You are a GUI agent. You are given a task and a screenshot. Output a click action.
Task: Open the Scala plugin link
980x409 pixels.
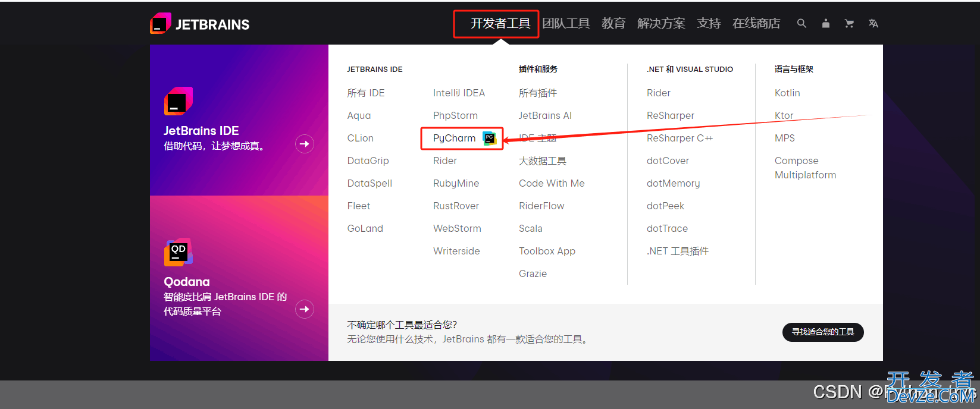coord(530,228)
